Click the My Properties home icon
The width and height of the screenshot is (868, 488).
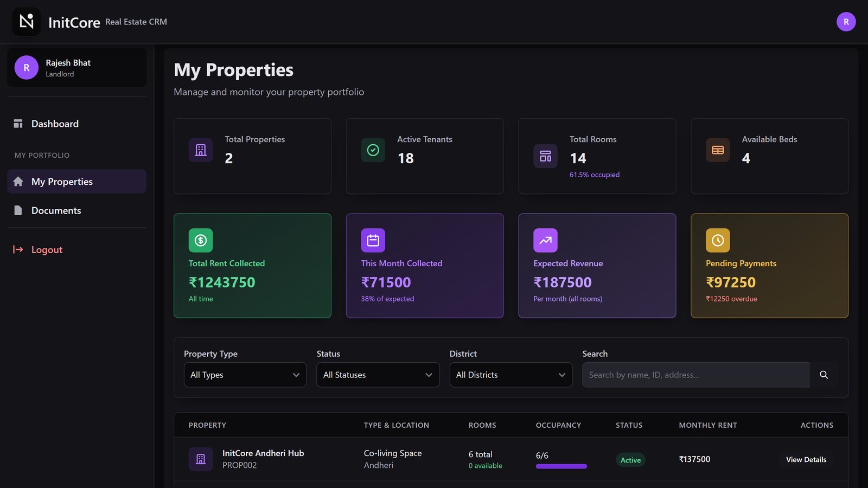click(x=18, y=182)
